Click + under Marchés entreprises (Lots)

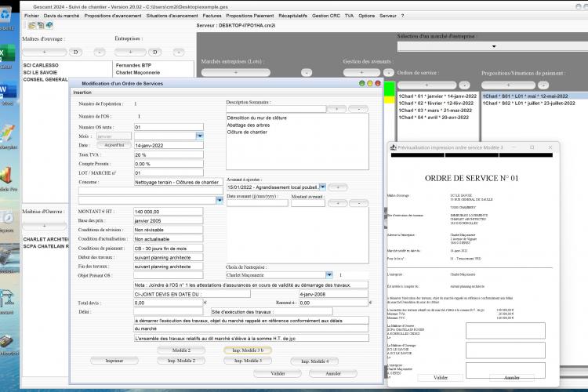tap(235, 72)
